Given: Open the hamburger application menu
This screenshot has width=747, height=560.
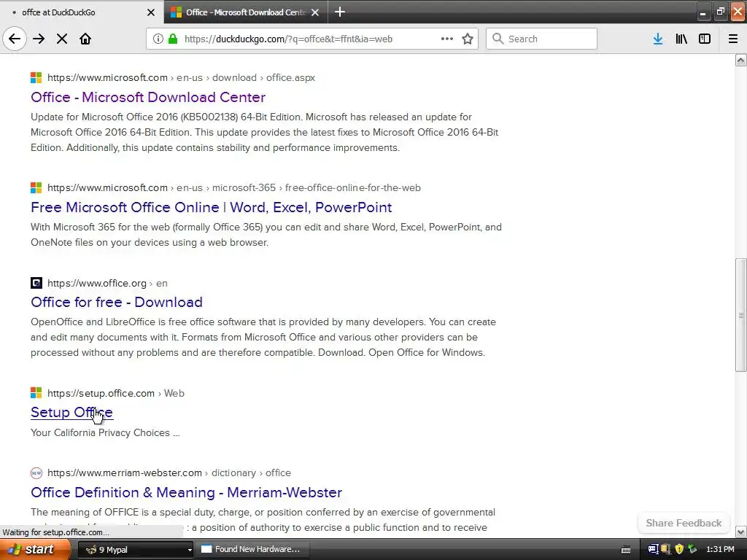Looking at the screenshot, I should pyautogui.click(x=733, y=39).
